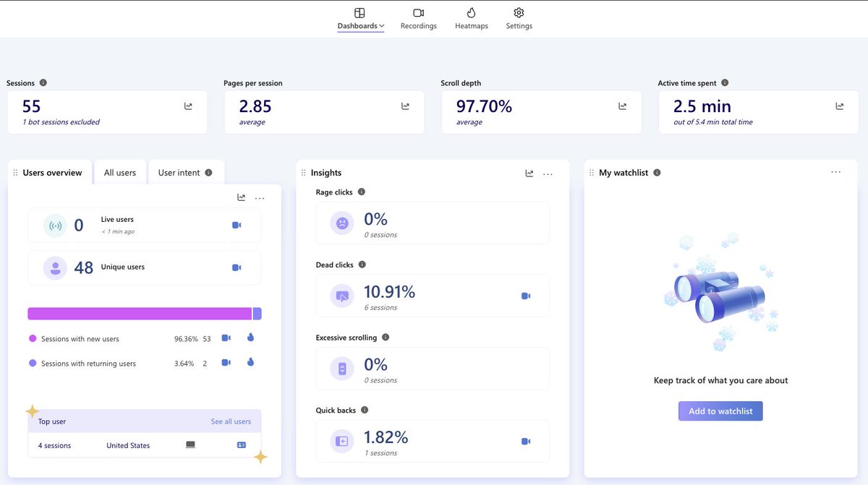Click the Add to watchlist button
The image size is (868, 485).
click(x=720, y=411)
